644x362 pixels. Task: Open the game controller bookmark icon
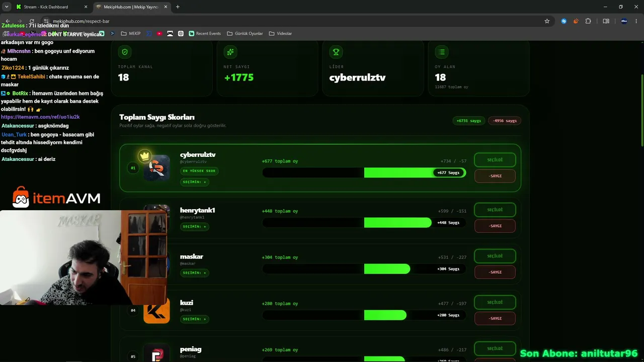(170, 34)
